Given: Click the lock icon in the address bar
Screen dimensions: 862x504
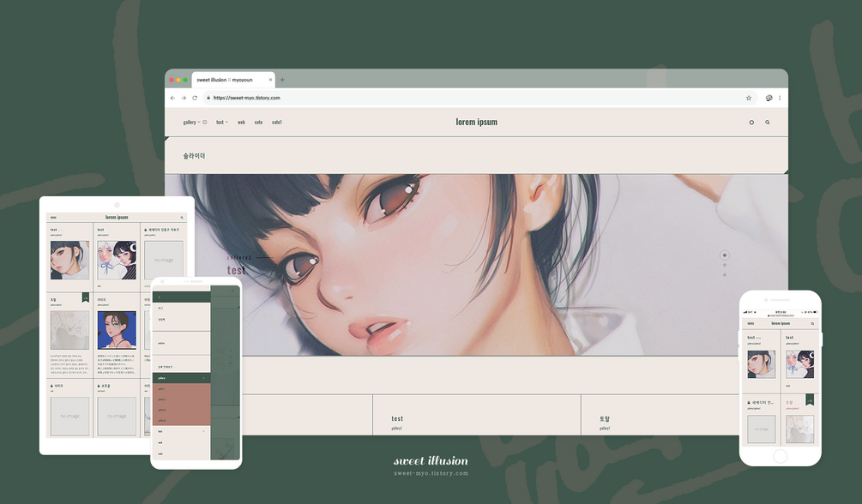Looking at the screenshot, I should click(x=208, y=98).
